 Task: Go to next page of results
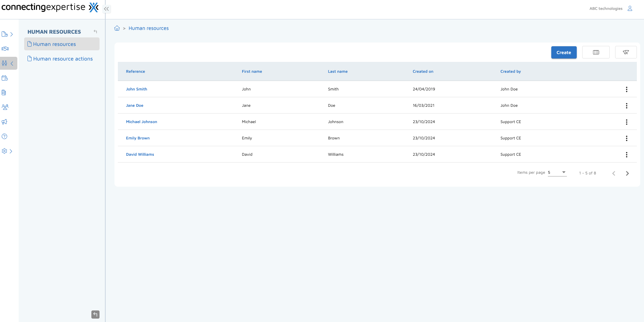click(627, 173)
